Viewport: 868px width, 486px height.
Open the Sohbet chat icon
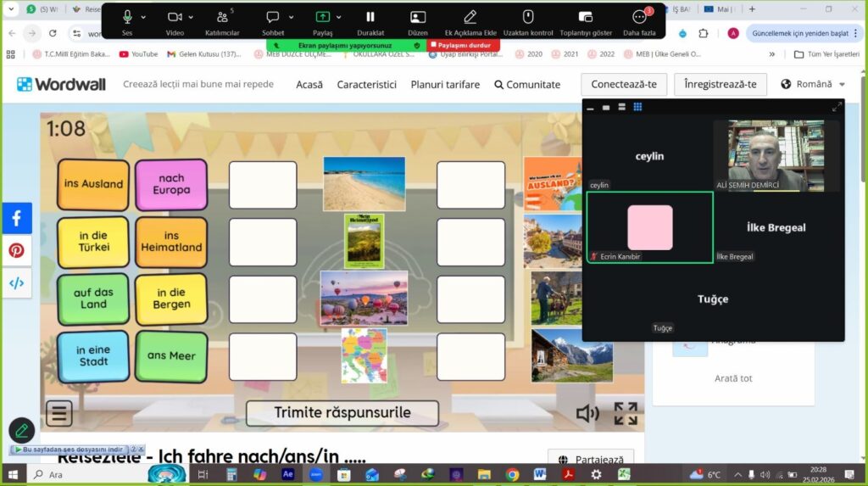click(273, 17)
